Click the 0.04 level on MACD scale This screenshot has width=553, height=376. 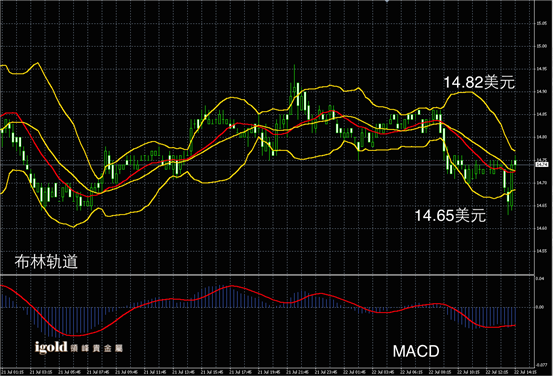click(540, 279)
